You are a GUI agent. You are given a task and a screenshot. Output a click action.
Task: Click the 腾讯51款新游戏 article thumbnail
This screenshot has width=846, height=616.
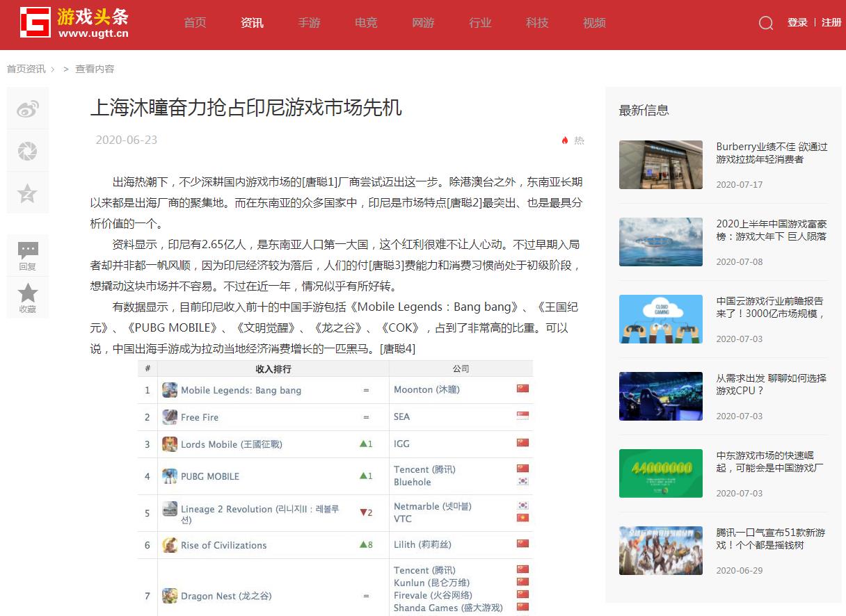661,551
